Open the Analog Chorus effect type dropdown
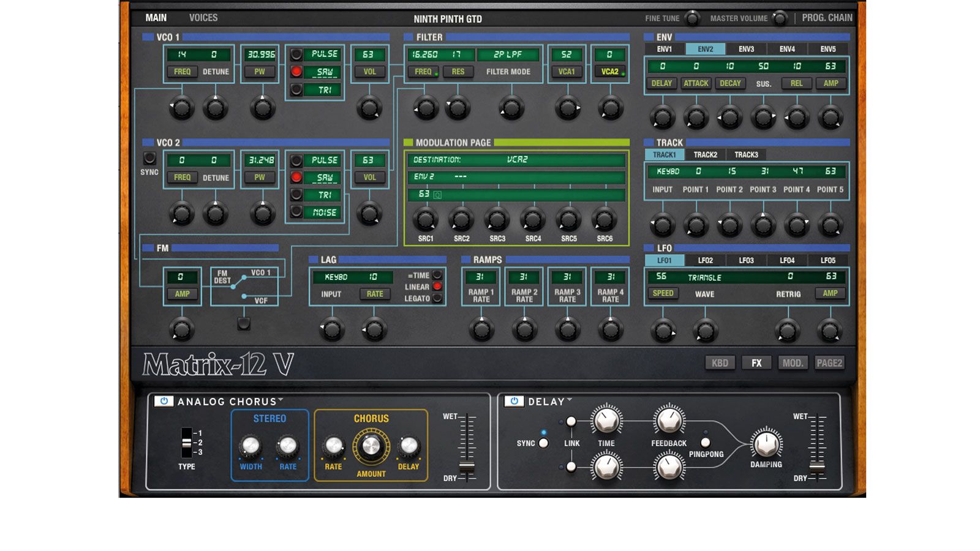 [x=281, y=402]
